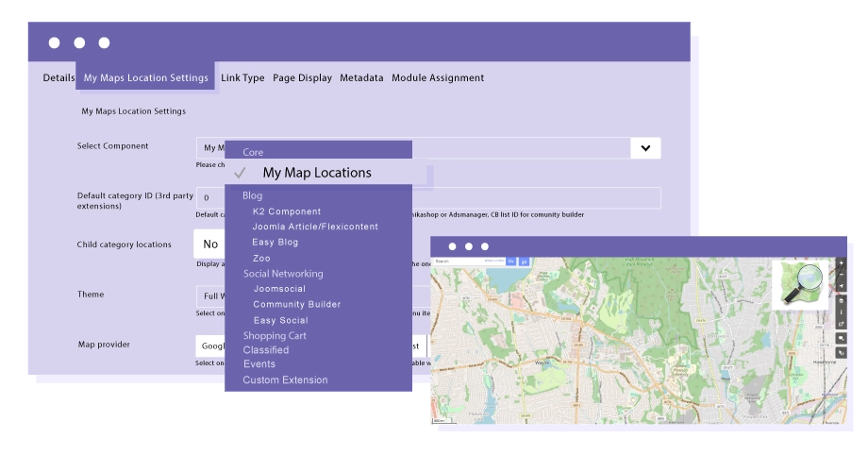Click Blog group label in dropdown
The width and height of the screenshot is (868, 472).
[253, 195]
